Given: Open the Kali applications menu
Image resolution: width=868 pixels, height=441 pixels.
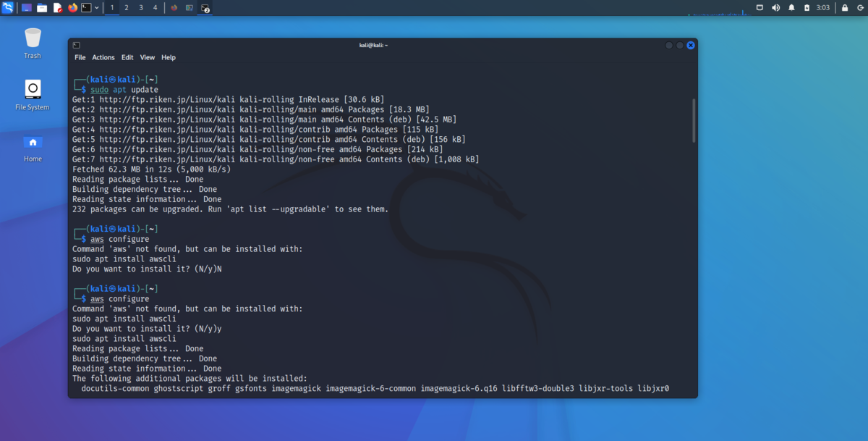Looking at the screenshot, I should pos(8,8).
